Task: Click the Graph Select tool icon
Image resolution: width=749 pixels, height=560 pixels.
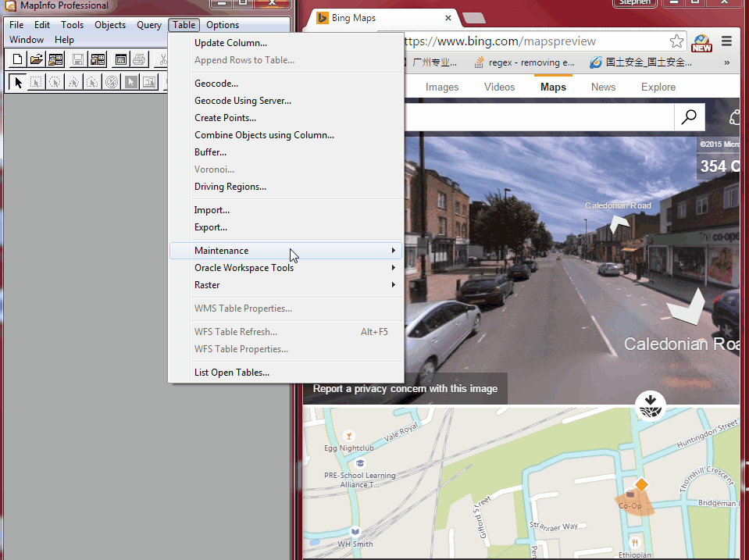Action: [149, 82]
